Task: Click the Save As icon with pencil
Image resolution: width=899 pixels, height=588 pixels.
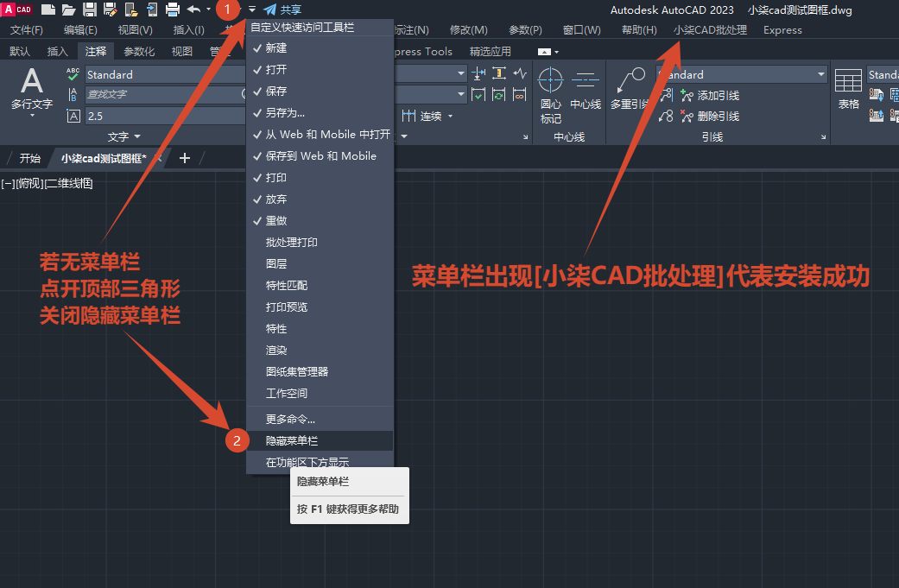Action: click(110, 9)
